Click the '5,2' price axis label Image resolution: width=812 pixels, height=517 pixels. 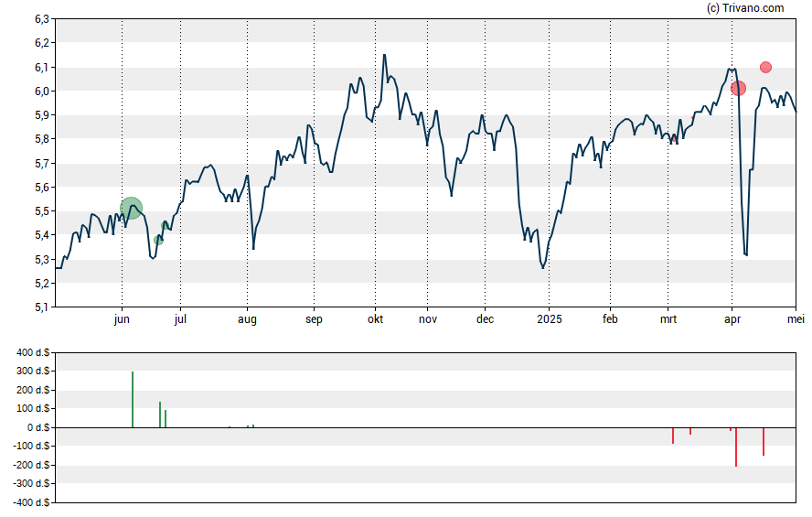(42, 283)
